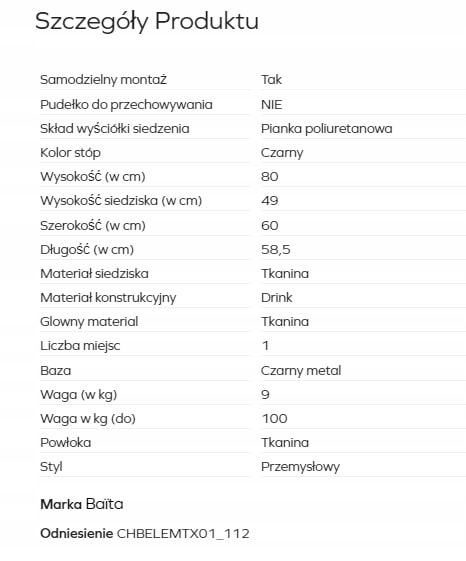
Task: Click the Pudełko do przechowywania label
Action: pos(126,105)
